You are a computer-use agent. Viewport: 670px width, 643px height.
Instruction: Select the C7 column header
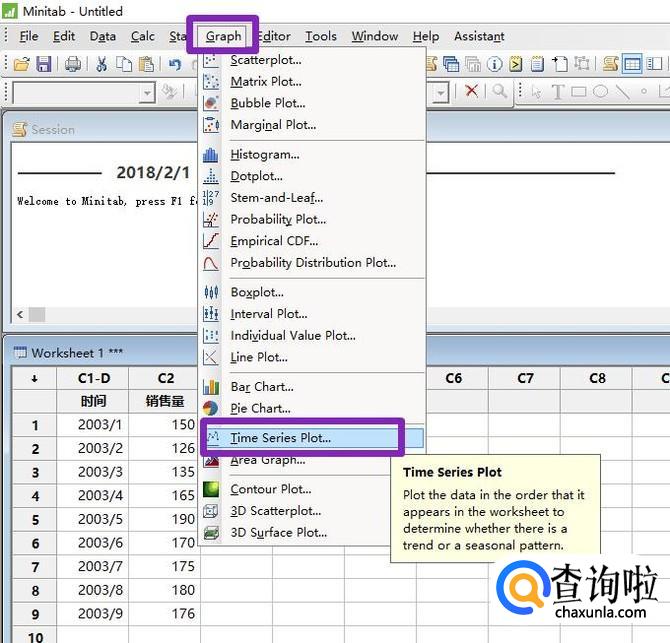pos(525,378)
